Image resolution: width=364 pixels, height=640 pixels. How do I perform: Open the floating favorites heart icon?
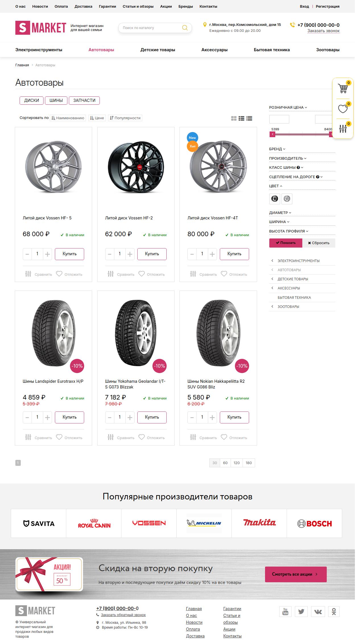coord(343,109)
